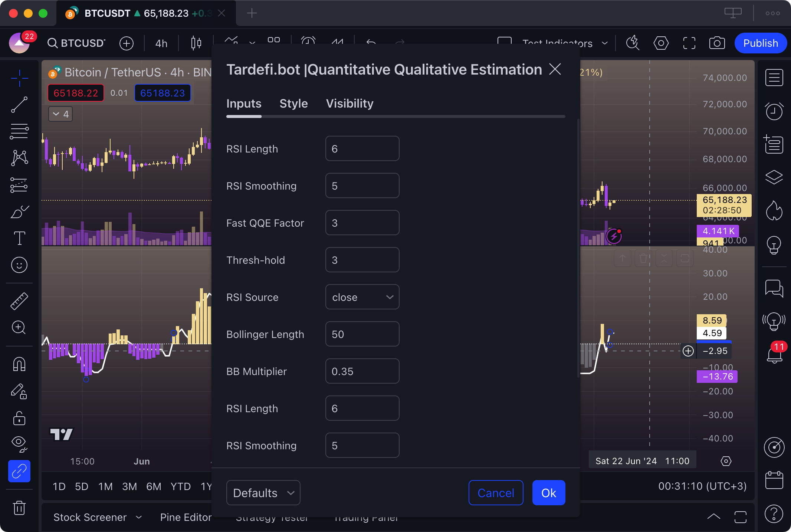This screenshot has height=532, width=791.
Task: Switch to the Style tab
Action: tap(293, 104)
